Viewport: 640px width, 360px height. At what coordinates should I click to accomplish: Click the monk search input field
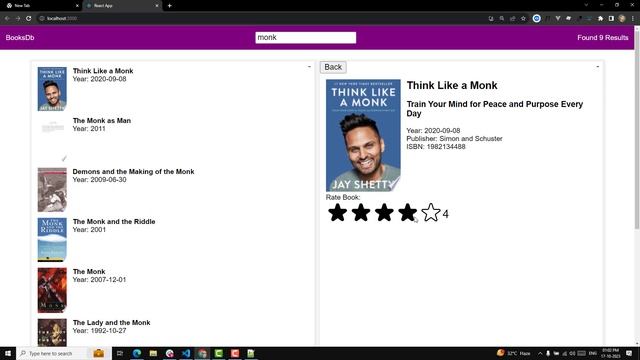(x=305, y=38)
